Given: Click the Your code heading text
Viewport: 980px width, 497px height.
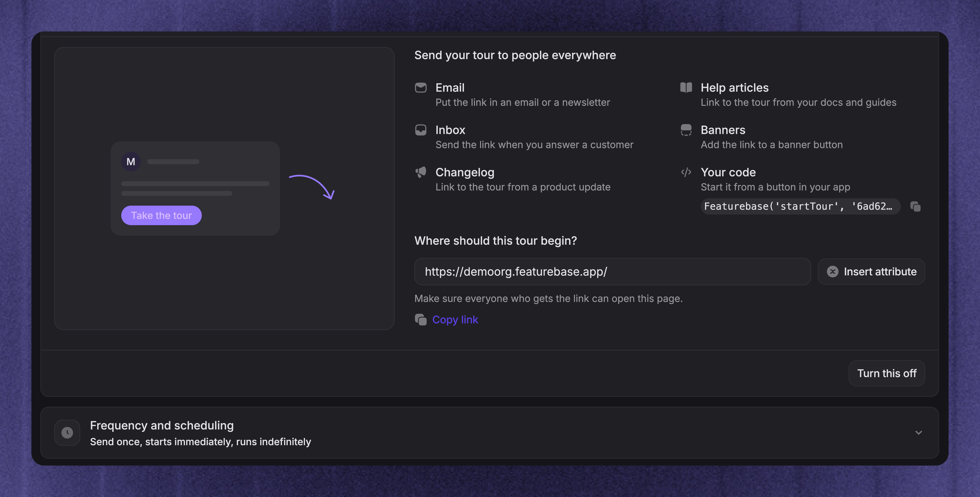Looking at the screenshot, I should click(728, 172).
